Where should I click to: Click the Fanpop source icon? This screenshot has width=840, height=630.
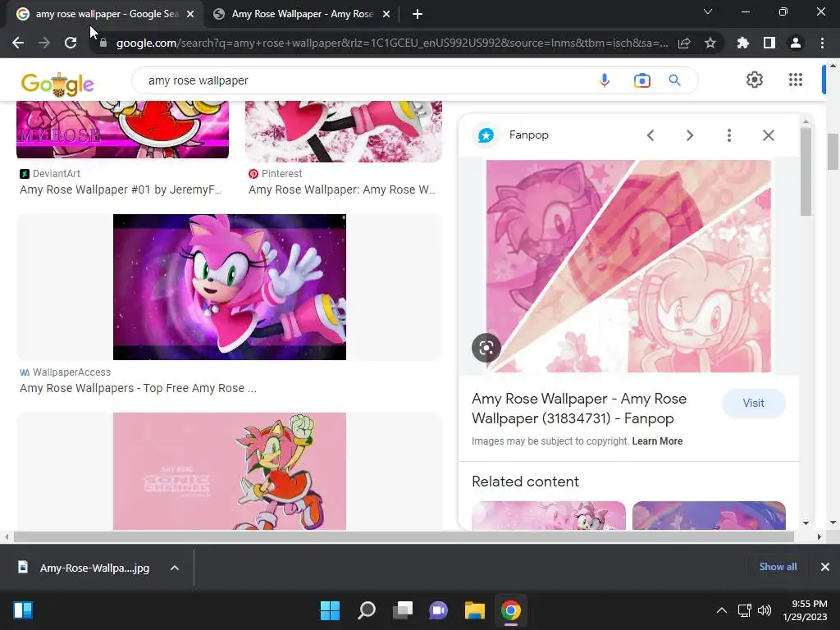486,135
